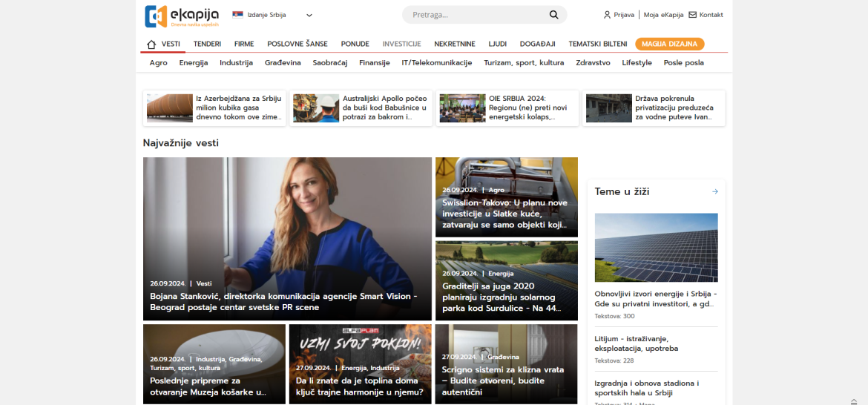The height and width of the screenshot is (405, 868).
Task: Open the Scrigno sistemi za klizna vrata article
Action: tap(503, 381)
